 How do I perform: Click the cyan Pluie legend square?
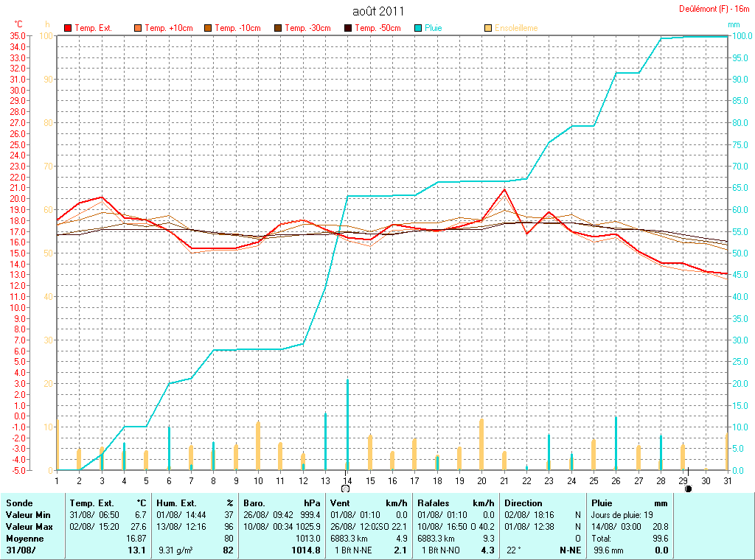[418, 28]
